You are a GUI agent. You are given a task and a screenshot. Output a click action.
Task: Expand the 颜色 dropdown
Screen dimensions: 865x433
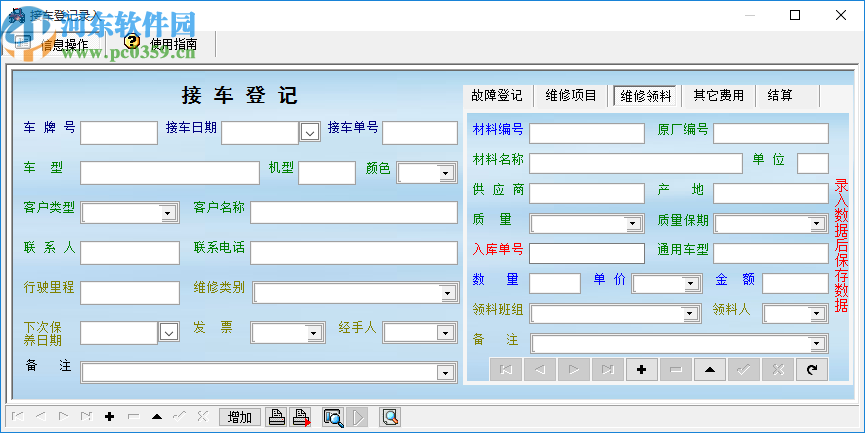pos(445,174)
